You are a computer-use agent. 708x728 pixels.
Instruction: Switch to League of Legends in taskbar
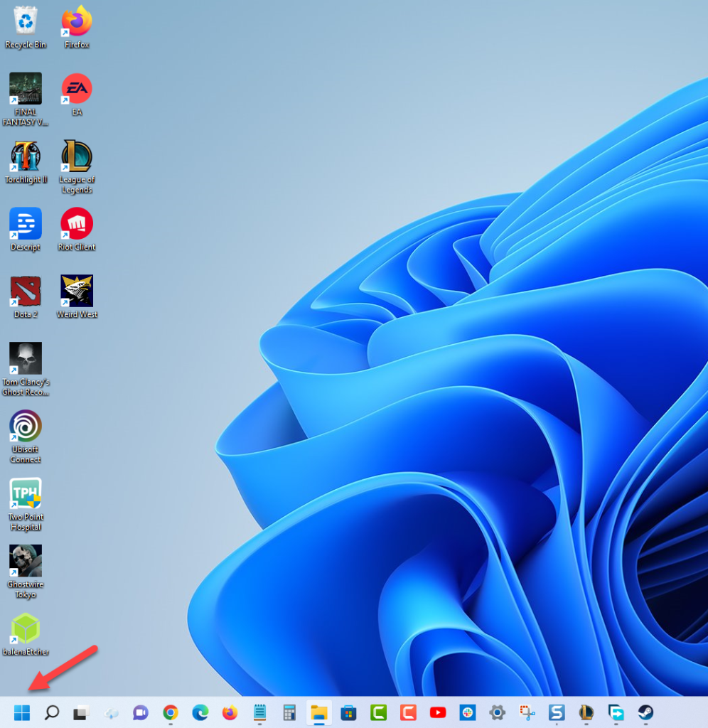[586, 712]
